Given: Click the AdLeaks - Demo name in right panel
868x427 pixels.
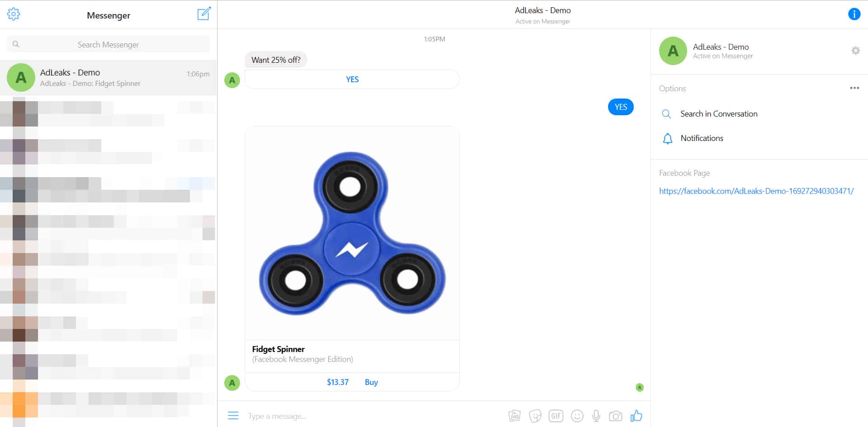Looking at the screenshot, I should coord(721,47).
